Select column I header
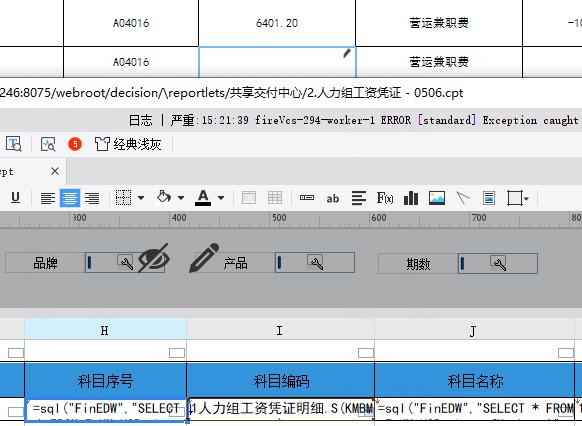The width and height of the screenshot is (582, 426). pos(280,329)
